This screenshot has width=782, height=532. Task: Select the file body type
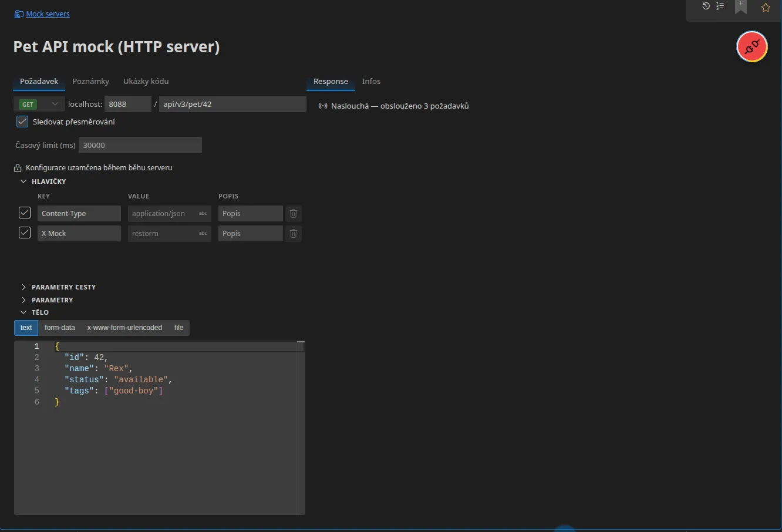(179, 328)
